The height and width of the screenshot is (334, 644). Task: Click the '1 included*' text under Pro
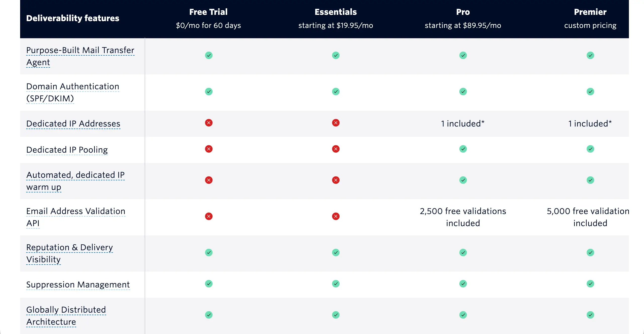pyautogui.click(x=463, y=123)
